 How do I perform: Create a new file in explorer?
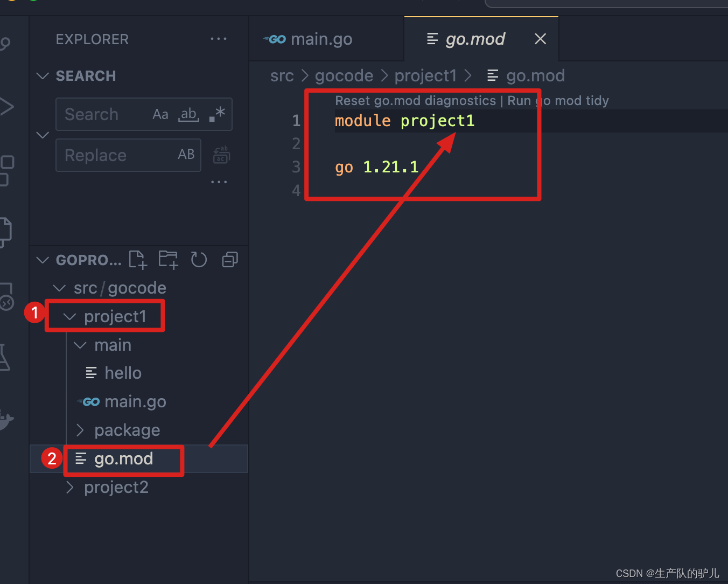[138, 260]
